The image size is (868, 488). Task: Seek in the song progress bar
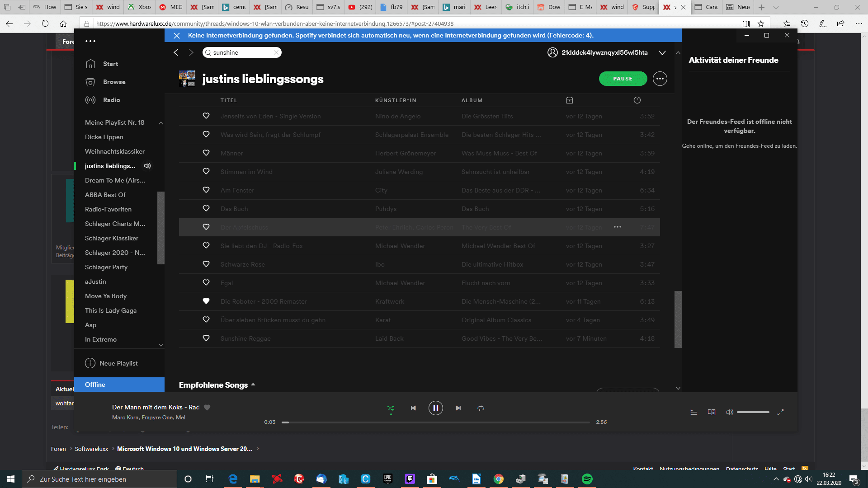(x=436, y=422)
